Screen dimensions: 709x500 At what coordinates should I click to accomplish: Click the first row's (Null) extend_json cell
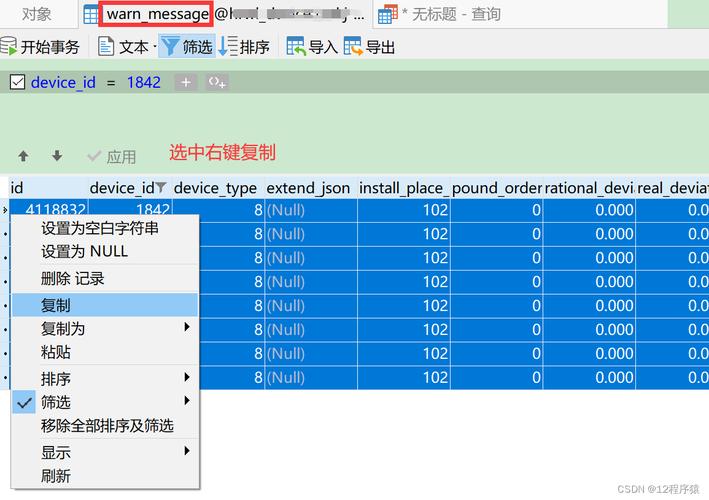[x=311, y=210]
